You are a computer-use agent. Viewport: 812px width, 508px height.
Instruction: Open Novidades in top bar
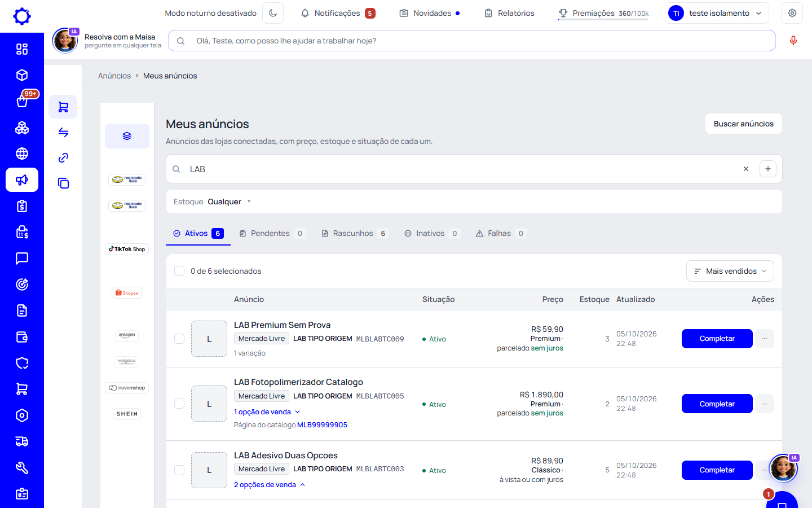(x=430, y=13)
